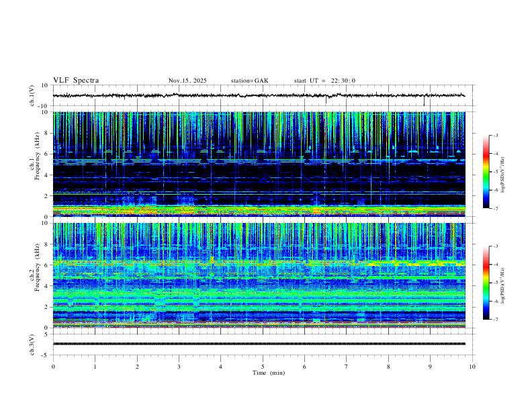
Task: Click the ch.2 spectrogram panel
Action: click(259, 275)
